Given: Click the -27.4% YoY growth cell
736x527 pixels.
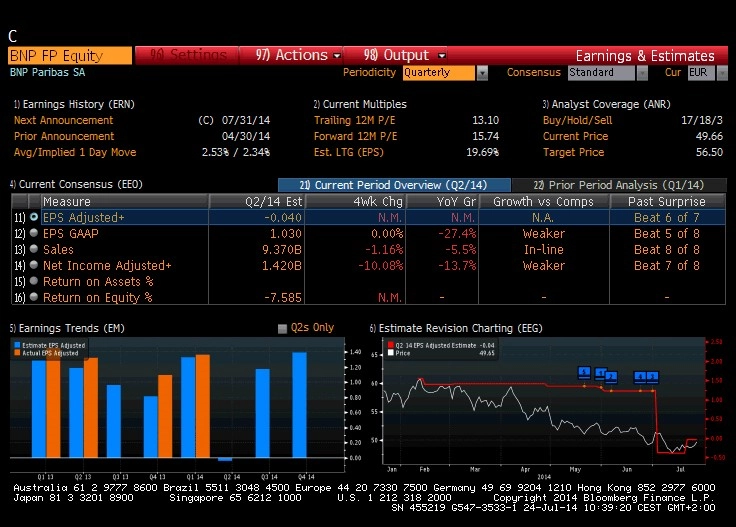Looking at the screenshot, I should point(457,233).
